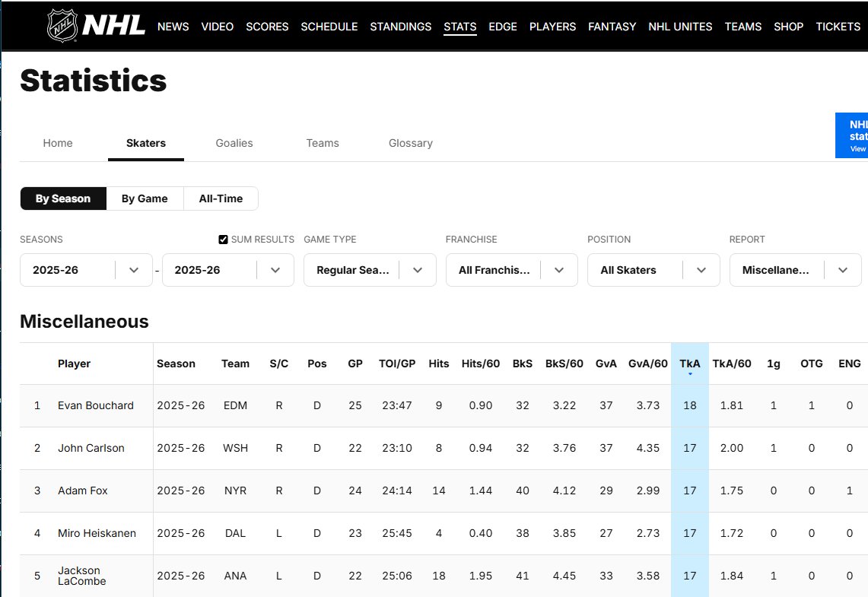The width and height of the screenshot is (868, 597).
Task: Uncheck the SUM RESULTS checkbox
Action: click(223, 239)
